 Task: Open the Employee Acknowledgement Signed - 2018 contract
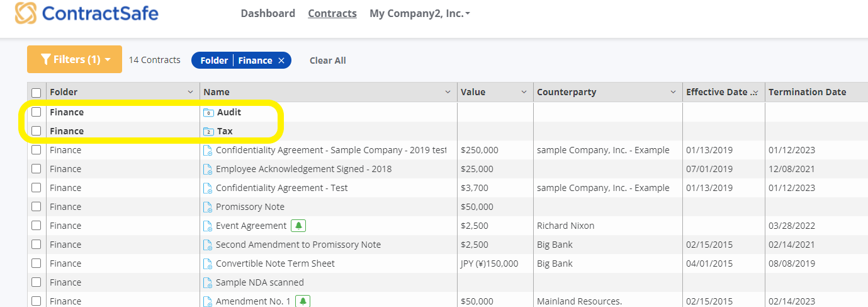pyautogui.click(x=303, y=169)
